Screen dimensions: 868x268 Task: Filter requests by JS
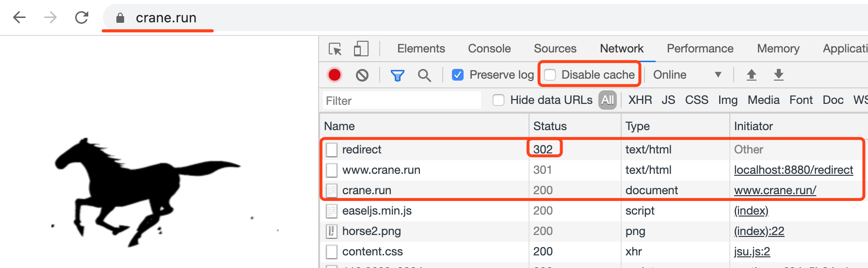click(668, 100)
